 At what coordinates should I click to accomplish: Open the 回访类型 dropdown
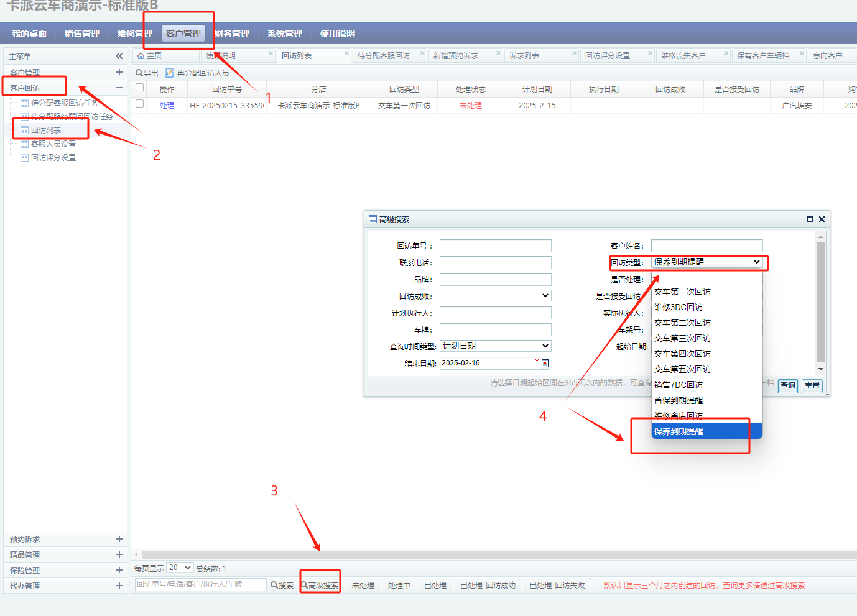(x=706, y=262)
